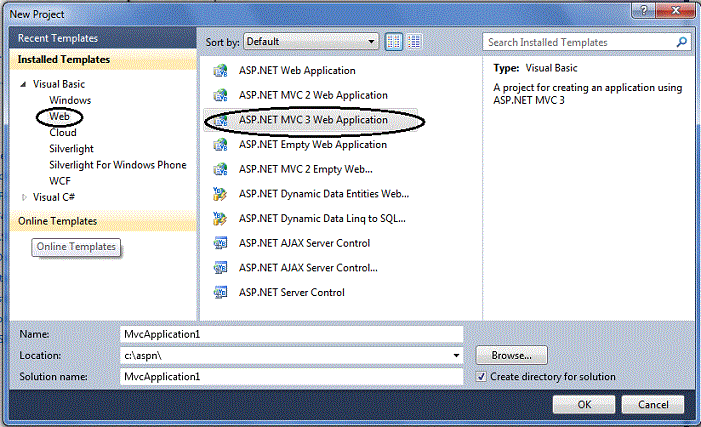This screenshot has width=701, height=427.
Task: Select 'ASP.NET Dynamic Data Linq to SQL...' text
Action: pyautogui.click(x=322, y=218)
